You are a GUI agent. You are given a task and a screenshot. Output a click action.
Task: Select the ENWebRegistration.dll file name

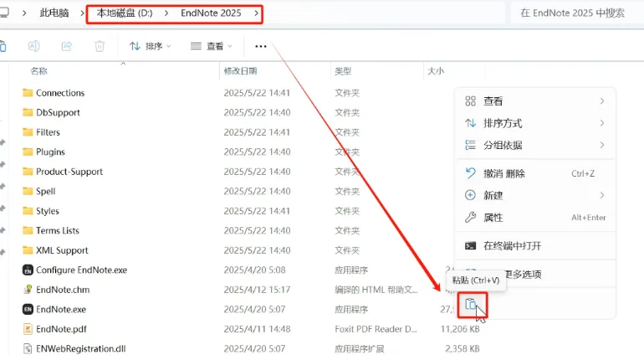pyautogui.click(x=81, y=349)
